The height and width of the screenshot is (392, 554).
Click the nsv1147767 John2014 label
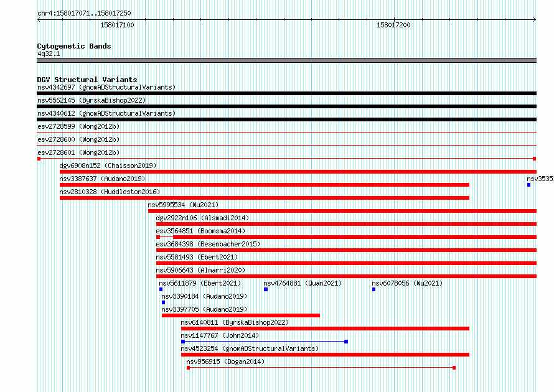coord(220,335)
